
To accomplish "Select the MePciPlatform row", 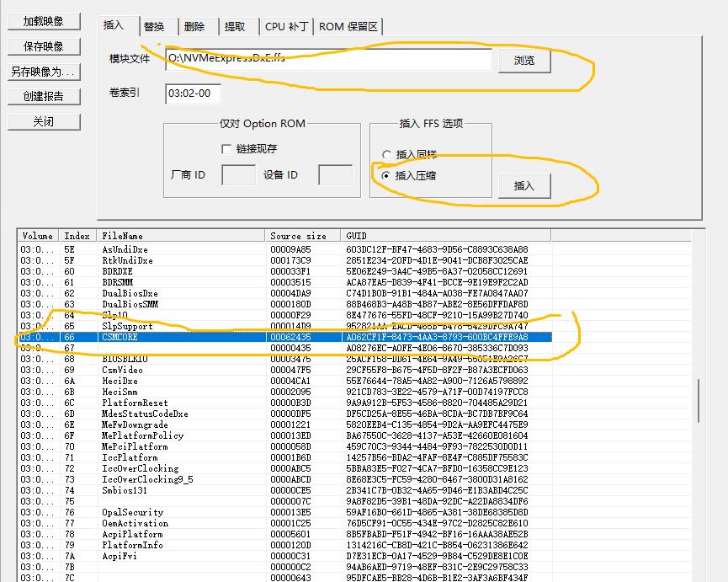I will point(285,447).
